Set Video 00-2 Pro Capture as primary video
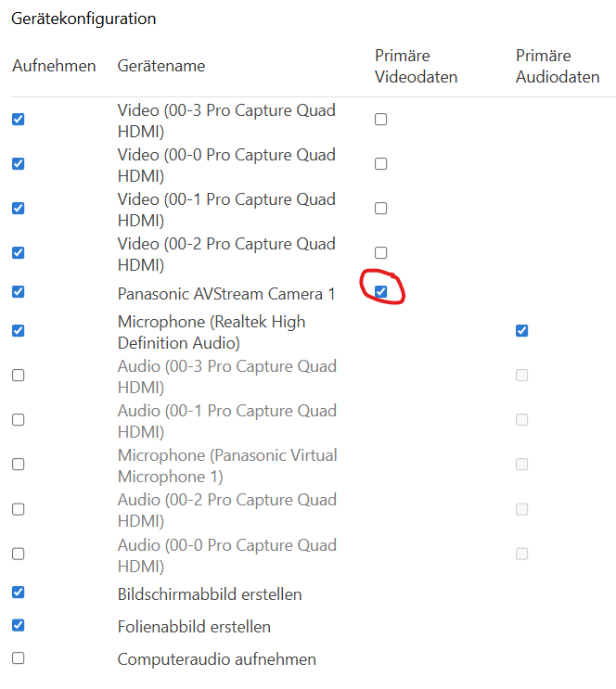The width and height of the screenshot is (616, 689). pos(380,252)
